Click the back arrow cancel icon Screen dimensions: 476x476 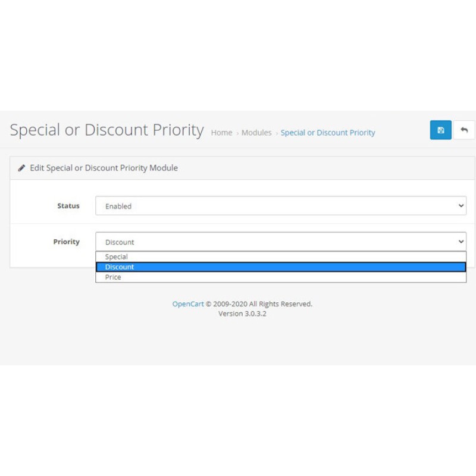[464, 130]
